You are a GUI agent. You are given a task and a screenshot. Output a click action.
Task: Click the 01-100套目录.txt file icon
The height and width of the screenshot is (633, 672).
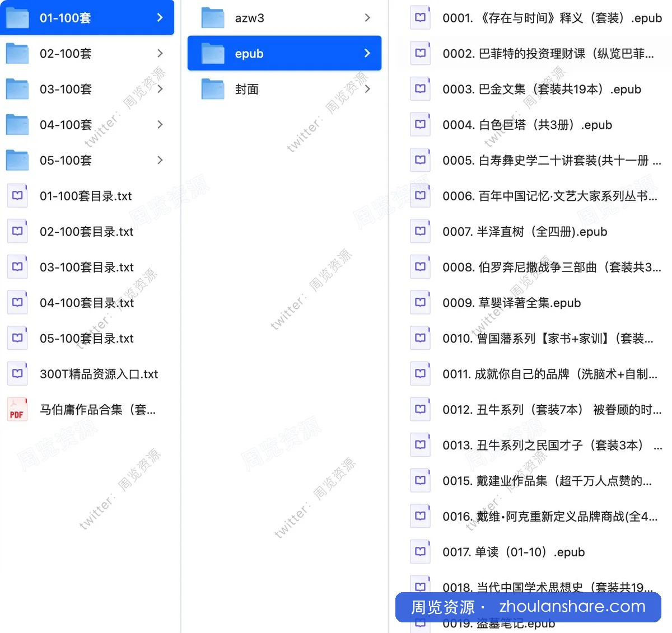17,196
